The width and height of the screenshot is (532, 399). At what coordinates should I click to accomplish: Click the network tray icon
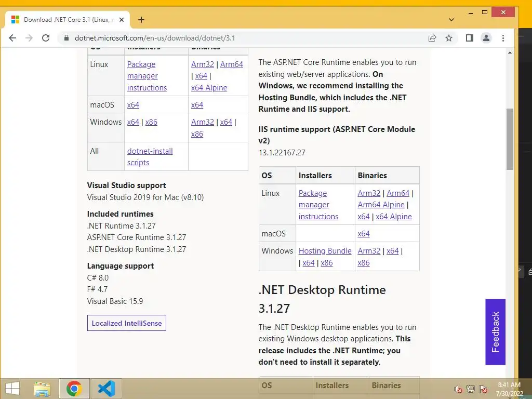[471, 389]
